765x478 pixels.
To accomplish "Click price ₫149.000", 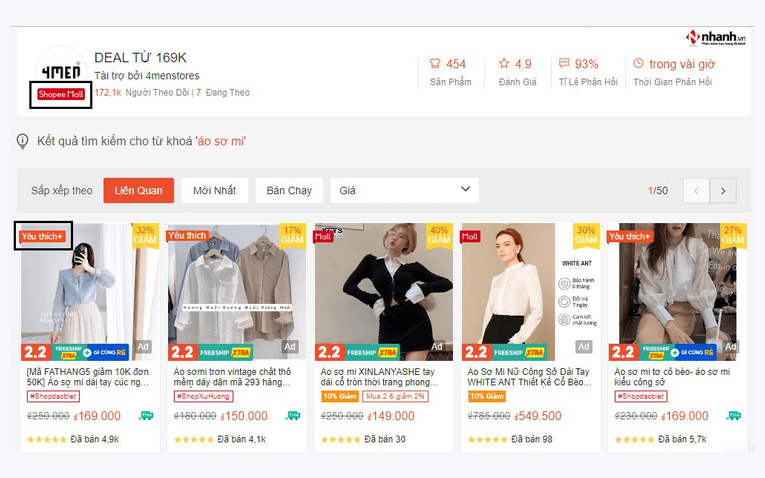I will [391, 416].
